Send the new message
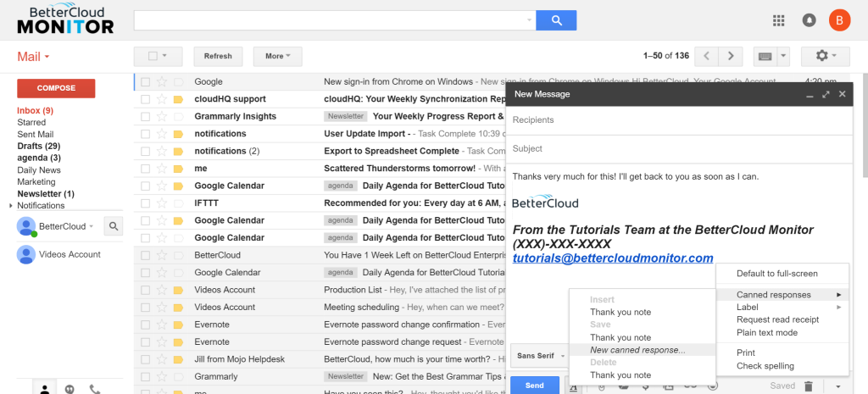868x394 pixels. [x=534, y=386]
